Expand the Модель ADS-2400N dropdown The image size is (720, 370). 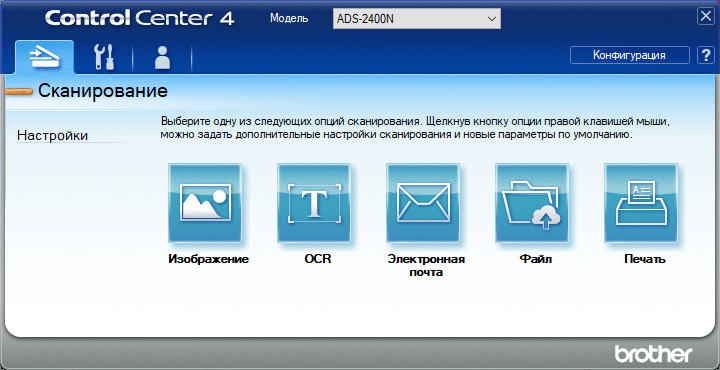[x=416, y=19]
